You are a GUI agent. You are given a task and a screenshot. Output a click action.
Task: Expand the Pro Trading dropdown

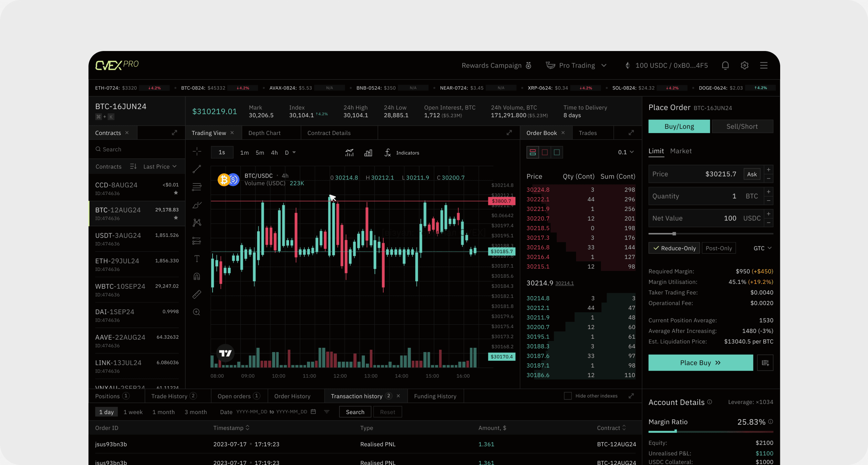coord(576,65)
